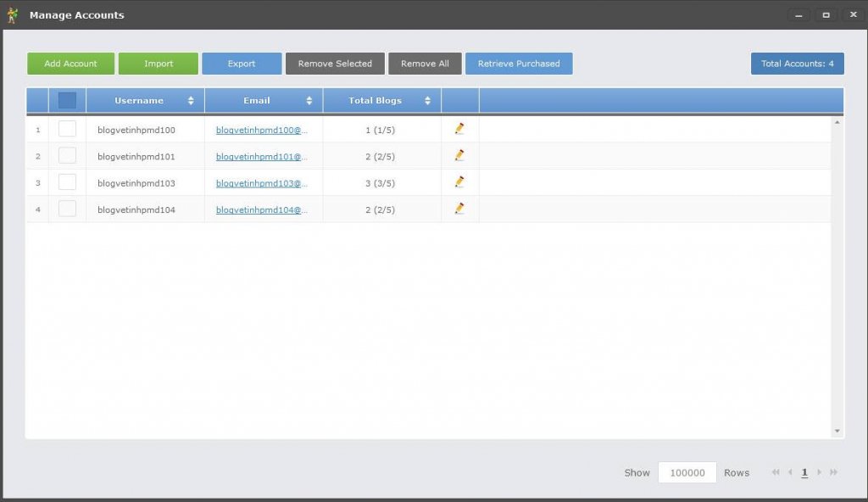Select username blogvetinhpmd103 cell
This screenshot has width=868, height=502.
coord(146,183)
